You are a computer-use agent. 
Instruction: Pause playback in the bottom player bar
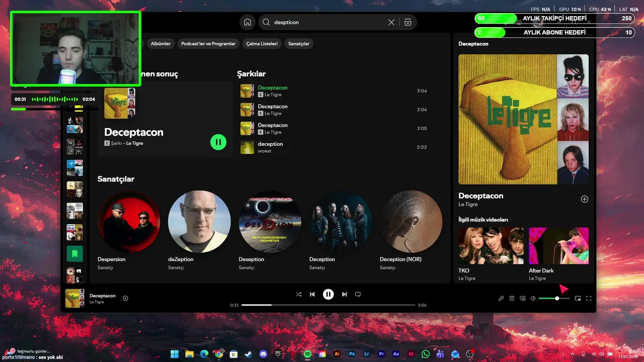[328, 294]
